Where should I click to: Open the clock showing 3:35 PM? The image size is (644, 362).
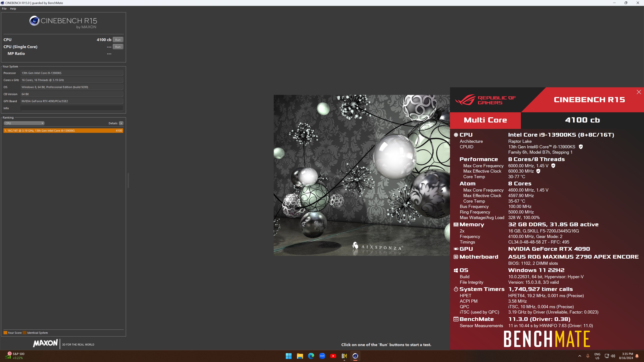click(x=626, y=356)
